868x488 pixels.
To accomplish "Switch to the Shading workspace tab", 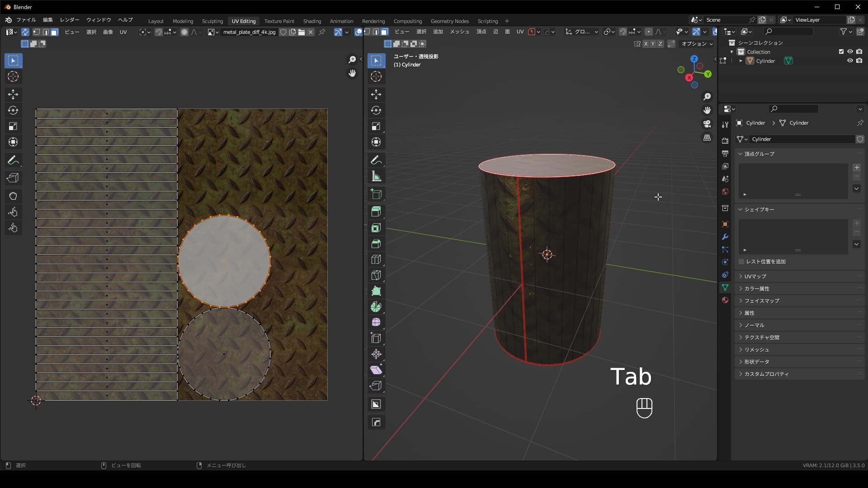I will (312, 21).
